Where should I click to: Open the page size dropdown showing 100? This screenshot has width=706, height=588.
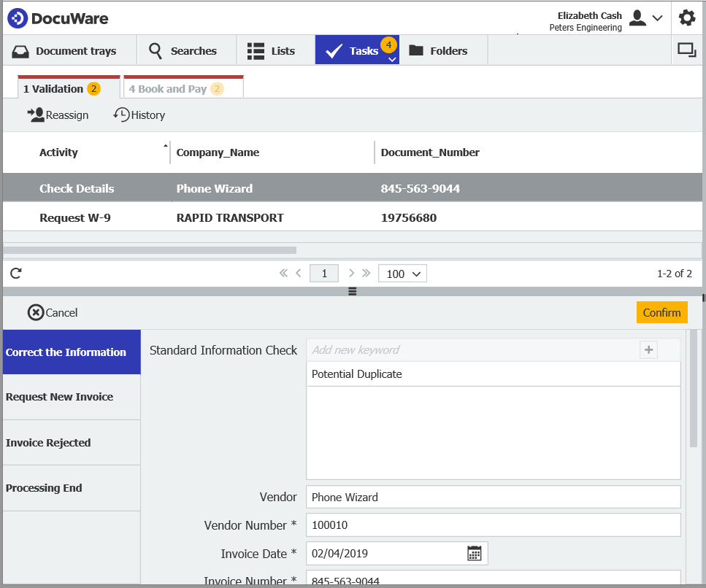402,273
